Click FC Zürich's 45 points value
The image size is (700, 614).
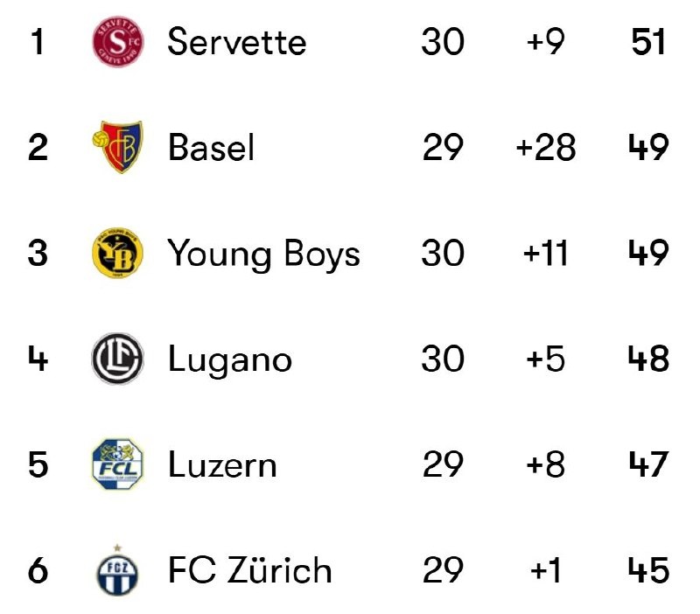point(648,571)
